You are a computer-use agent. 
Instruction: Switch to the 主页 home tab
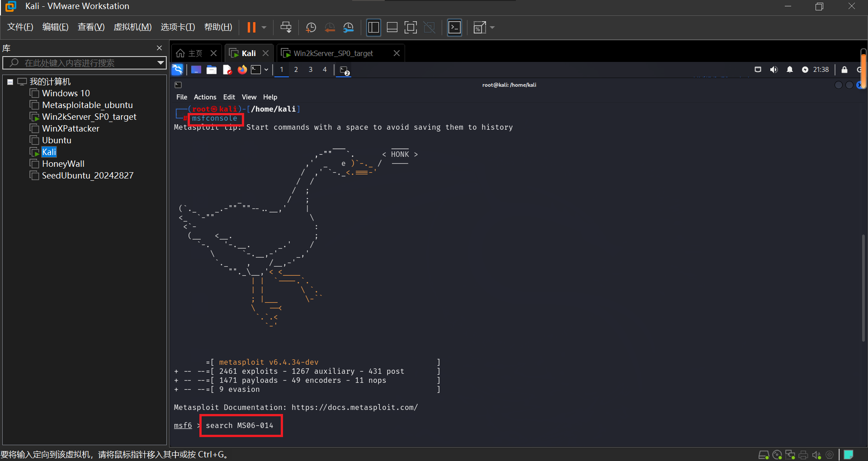(x=189, y=53)
